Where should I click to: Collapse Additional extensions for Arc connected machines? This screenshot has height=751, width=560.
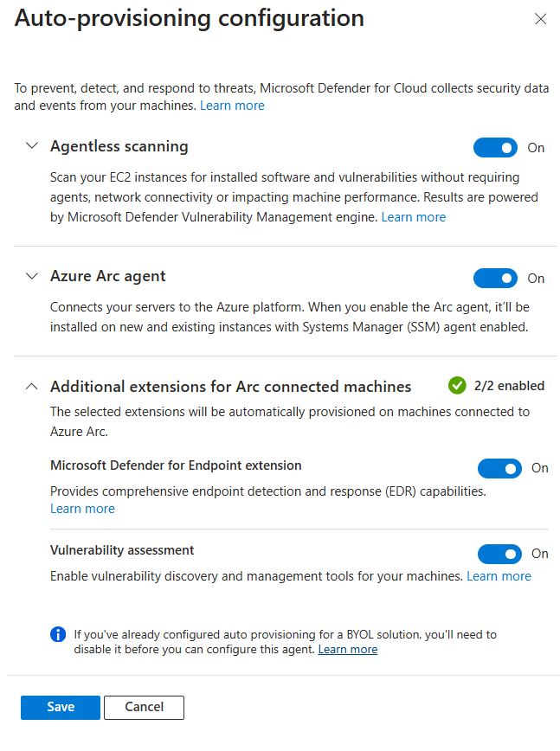(32, 386)
